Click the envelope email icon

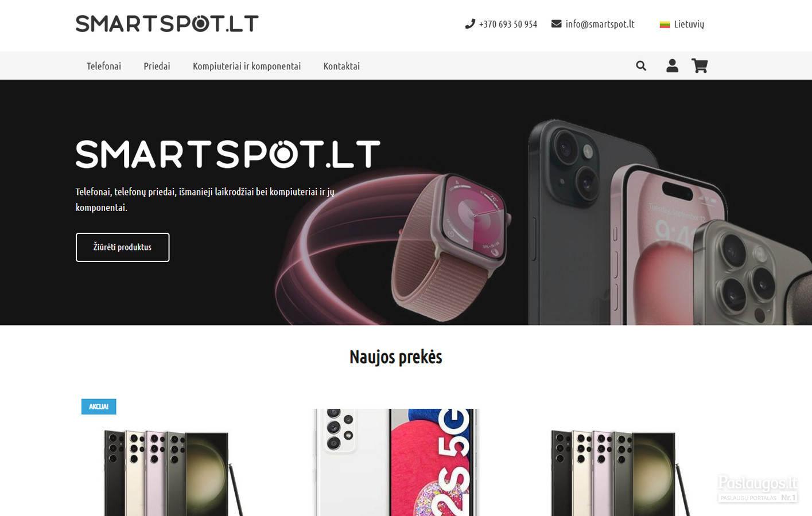[556, 24]
